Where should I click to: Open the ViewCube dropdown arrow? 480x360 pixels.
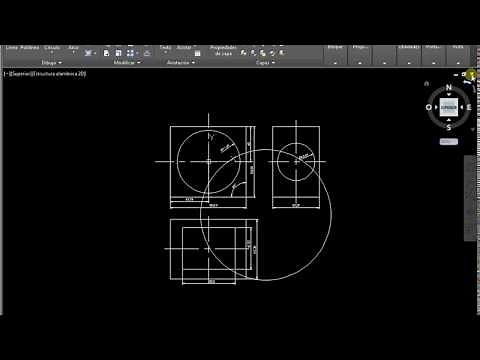pyautogui.click(x=472, y=129)
